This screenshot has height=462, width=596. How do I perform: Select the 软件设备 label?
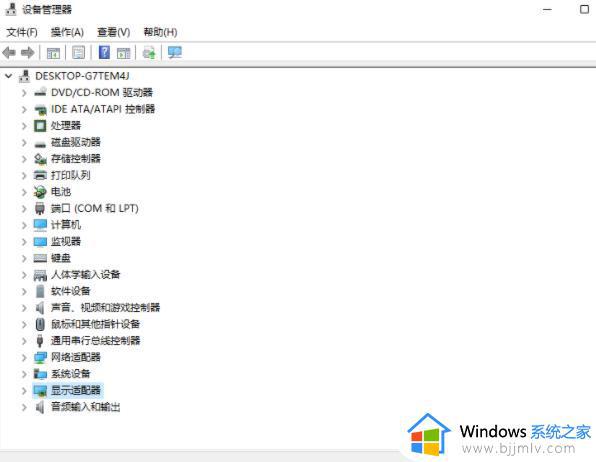coord(71,291)
